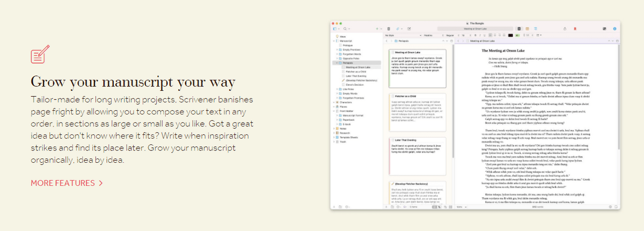Toggle corkboard arrangement mode in footer
644x231 pixels.
pyautogui.click(x=437, y=206)
